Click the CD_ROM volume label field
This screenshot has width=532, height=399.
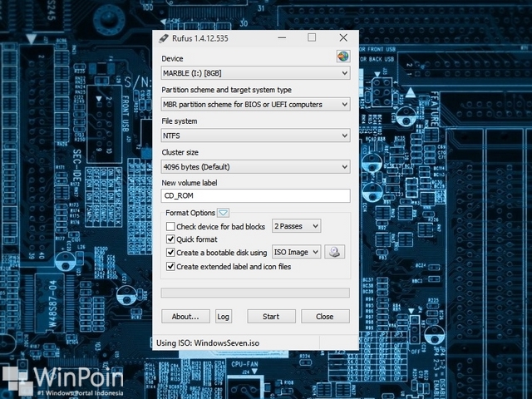(x=255, y=196)
